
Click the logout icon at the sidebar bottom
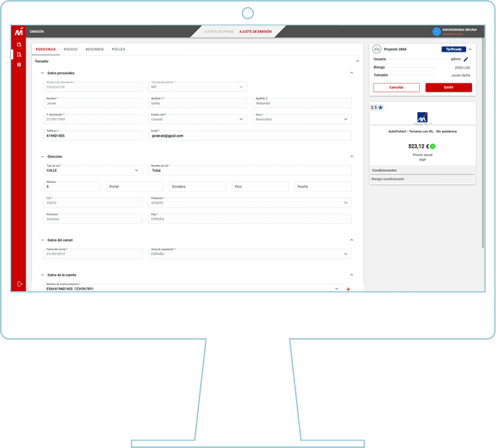click(19, 284)
